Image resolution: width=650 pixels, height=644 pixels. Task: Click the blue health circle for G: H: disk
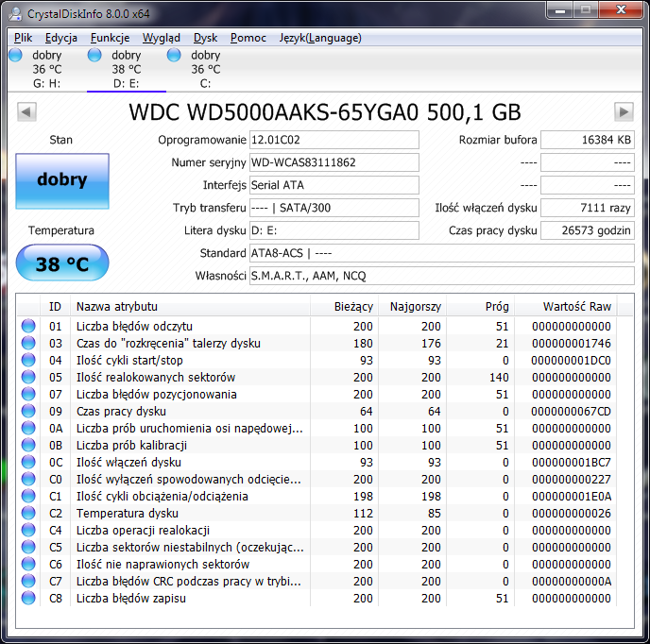[15, 55]
